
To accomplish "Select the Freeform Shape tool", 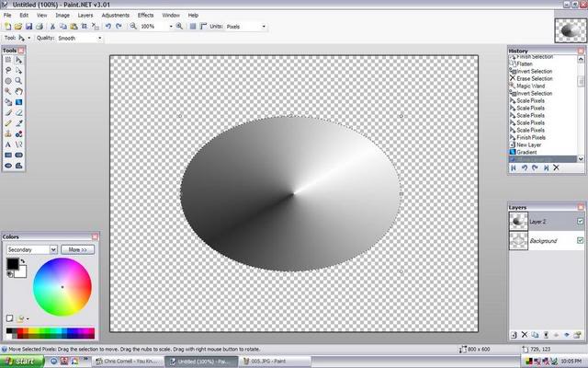I will 18,166.
